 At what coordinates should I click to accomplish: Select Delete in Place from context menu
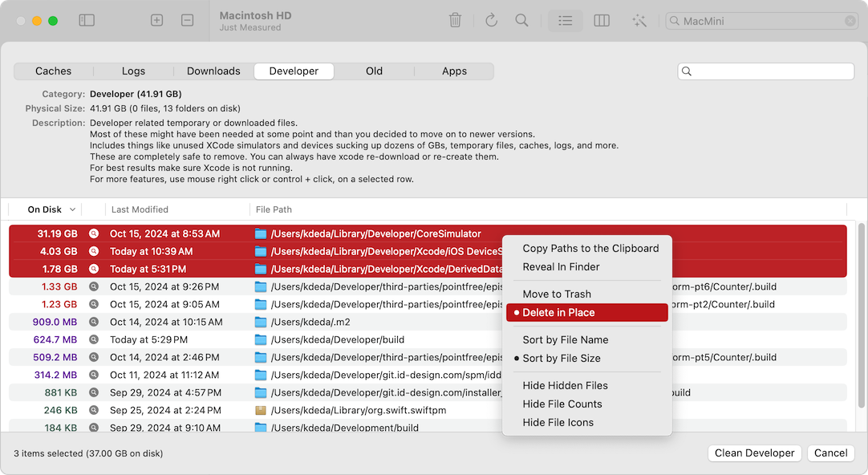558,313
